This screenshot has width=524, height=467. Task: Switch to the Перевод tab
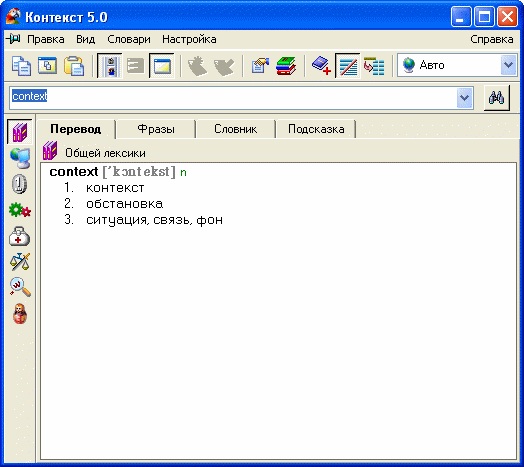coord(76,129)
